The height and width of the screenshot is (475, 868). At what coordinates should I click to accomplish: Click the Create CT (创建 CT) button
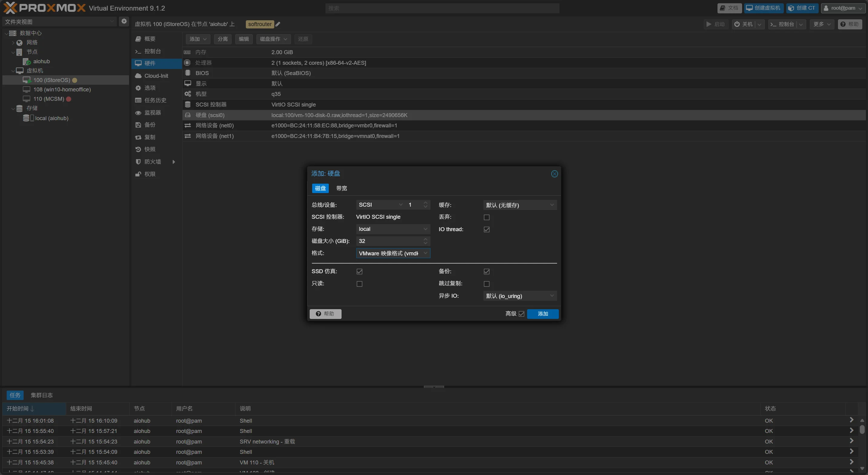click(x=802, y=8)
